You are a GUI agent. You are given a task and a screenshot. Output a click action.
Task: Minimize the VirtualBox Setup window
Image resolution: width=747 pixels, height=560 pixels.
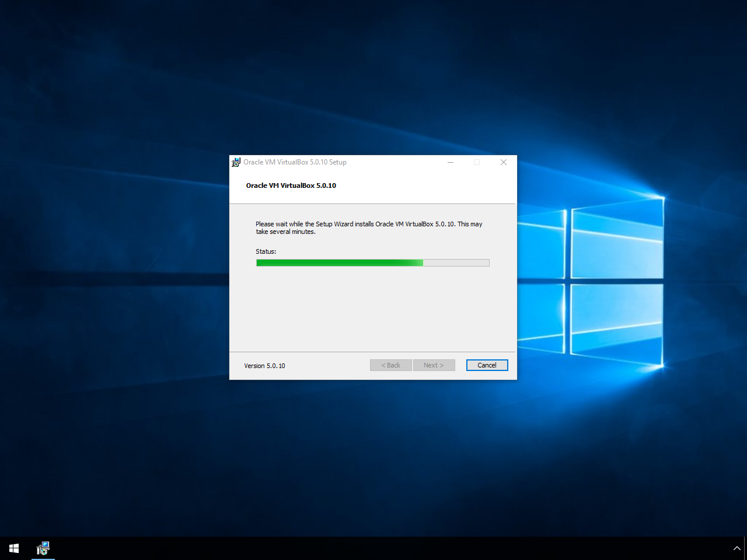point(451,162)
